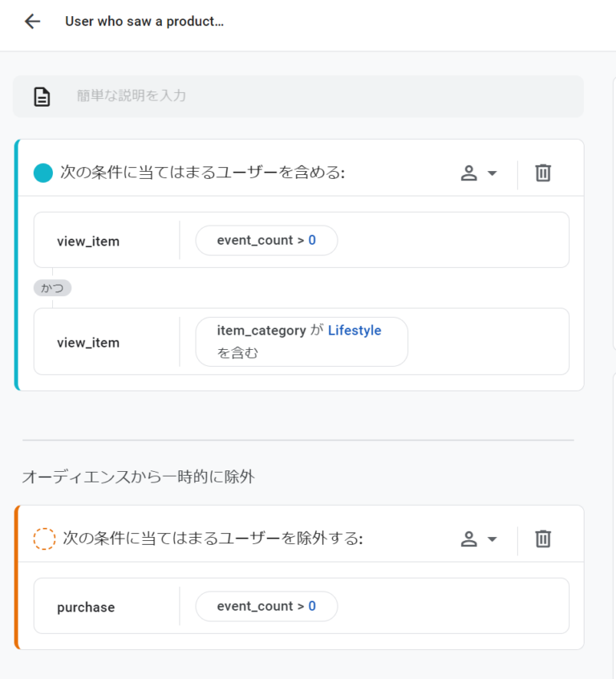Screen dimensions: 616x679
Task: Select the second view_item event label
Action: tap(88, 343)
